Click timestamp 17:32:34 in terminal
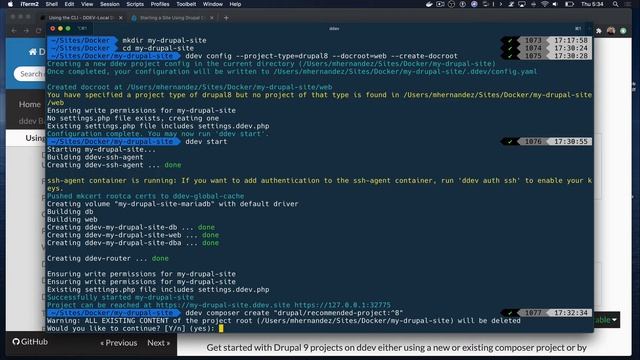 tap(571, 313)
